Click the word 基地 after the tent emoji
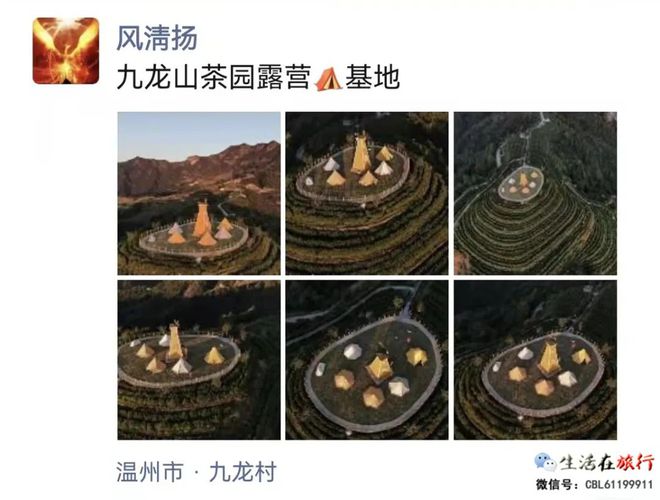Viewport: 660px width, 500px height. (x=372, y=77)
